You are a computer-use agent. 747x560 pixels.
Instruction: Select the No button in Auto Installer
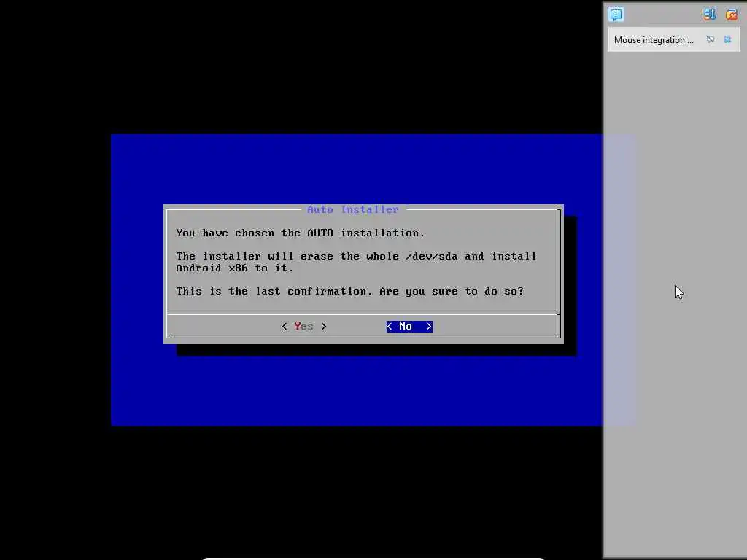[x=409, y=326]
